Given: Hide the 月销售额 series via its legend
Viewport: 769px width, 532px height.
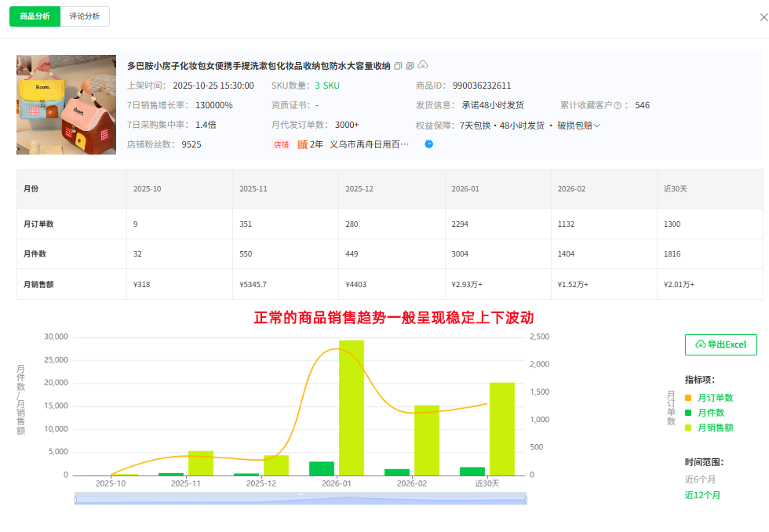Looking at the screenshot, I should [x=718, y=427].
